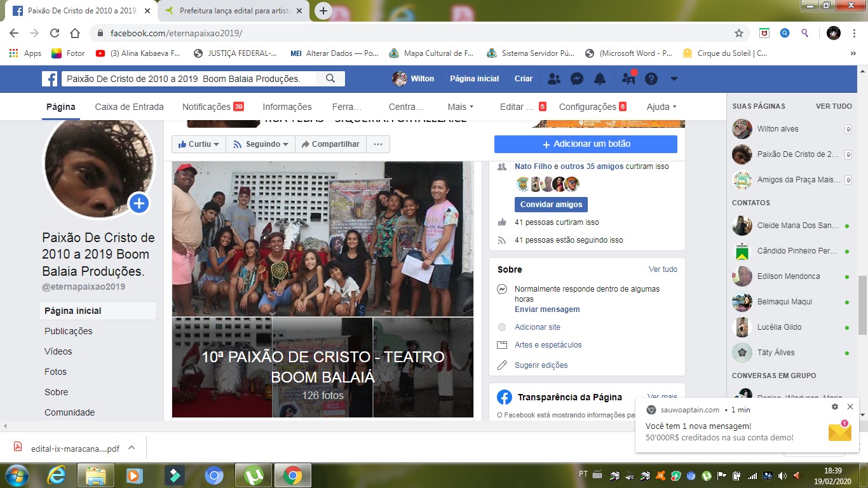Click the search magnifier icon in Facebook bar

[330, 79]
